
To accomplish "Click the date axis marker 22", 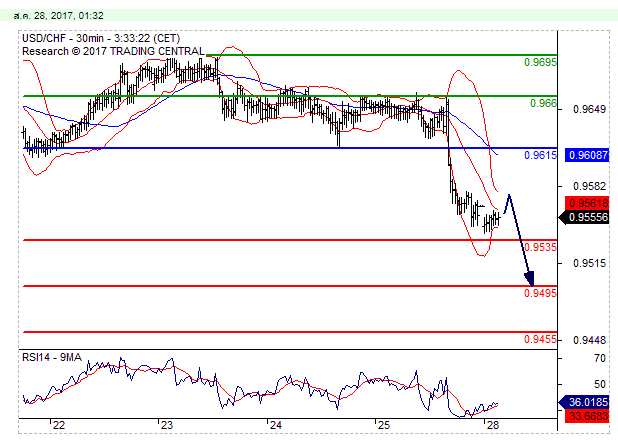I will (x=59, y=425).
